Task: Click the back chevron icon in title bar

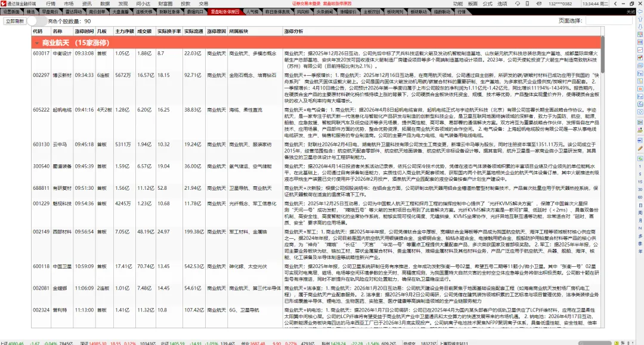Action: (x=615, y=4)
